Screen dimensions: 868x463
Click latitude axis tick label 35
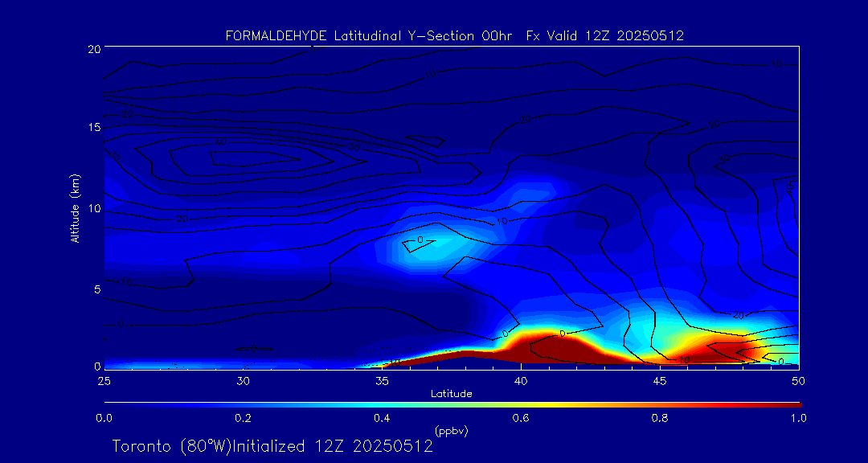(382, 381)
